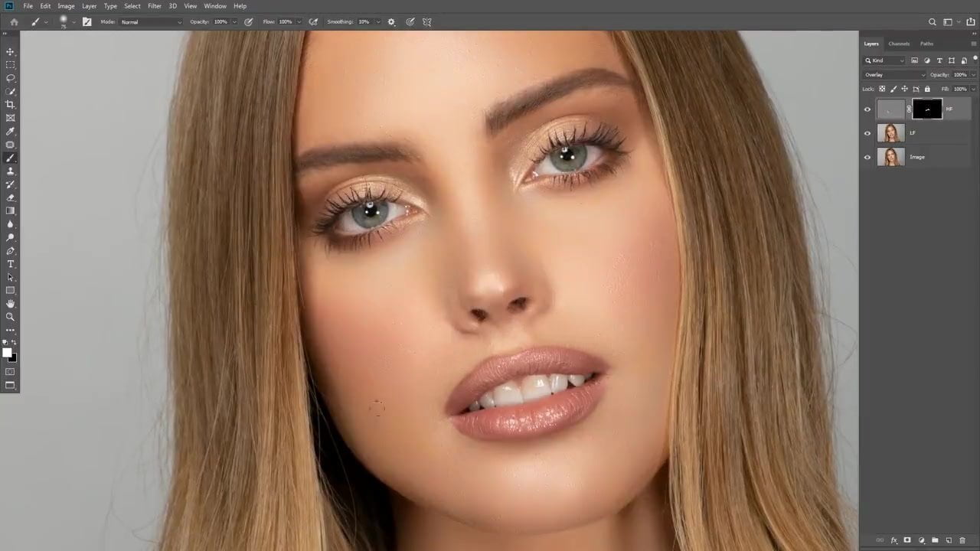The width and height of the screenshot is (980, 551).
Task: Open the Filter menu
Action: coord(155,6)
